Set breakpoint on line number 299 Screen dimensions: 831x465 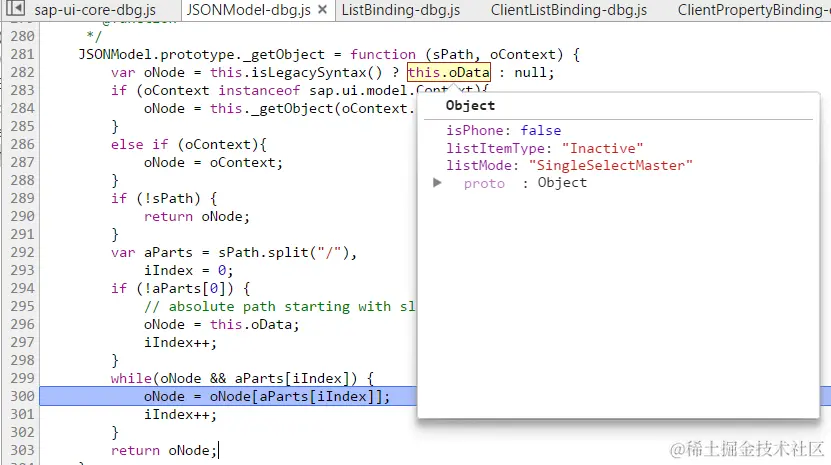point(22,379)
